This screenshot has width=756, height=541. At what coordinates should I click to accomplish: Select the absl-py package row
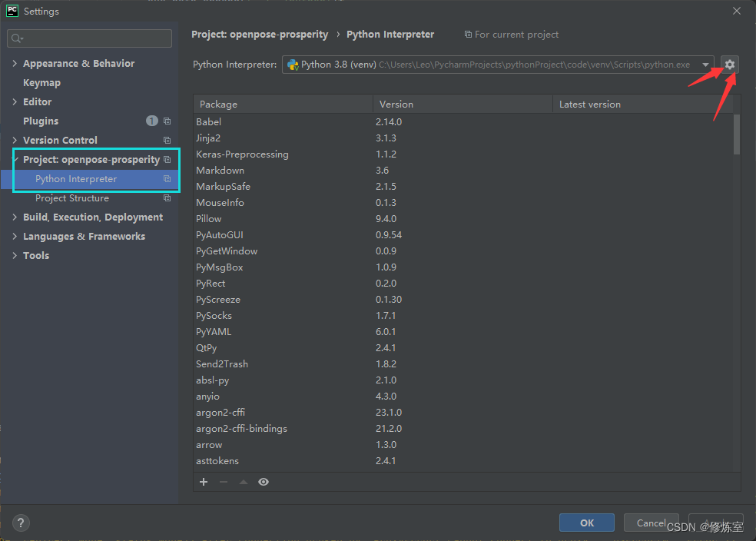(463, 380)
